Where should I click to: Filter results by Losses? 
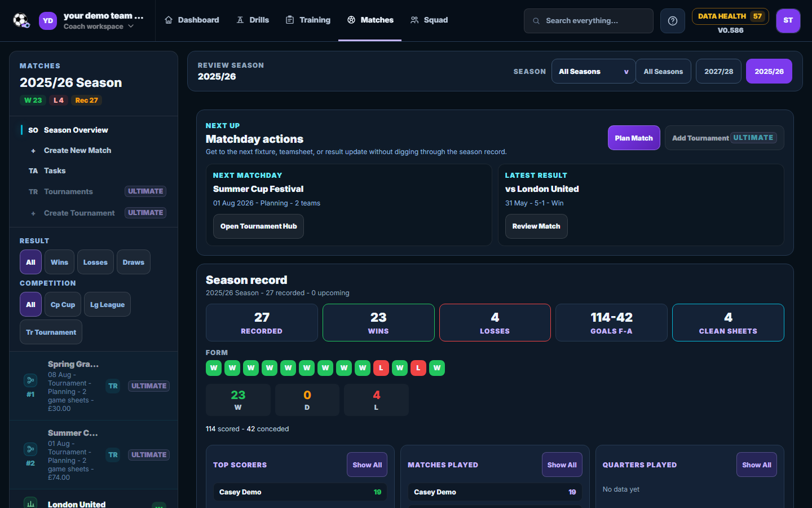(x=95, y=262)
